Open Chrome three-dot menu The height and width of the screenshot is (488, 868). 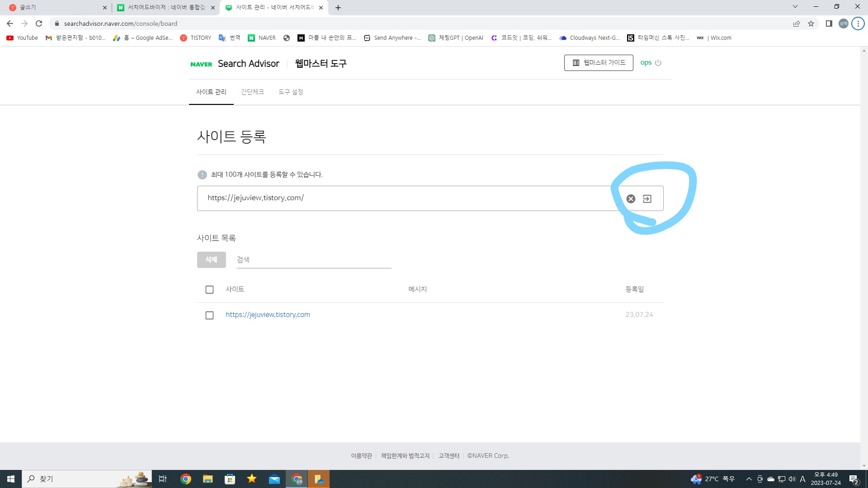(x=858, y=23)
